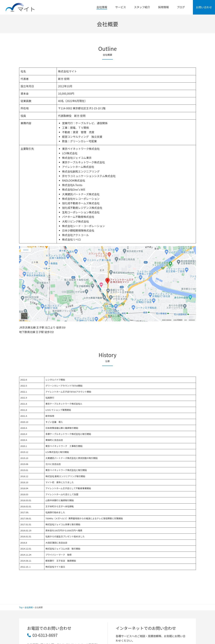Click the 株式会社リベロ list entry
Screen dimensions: 215x644
click(x=71, y=240)
